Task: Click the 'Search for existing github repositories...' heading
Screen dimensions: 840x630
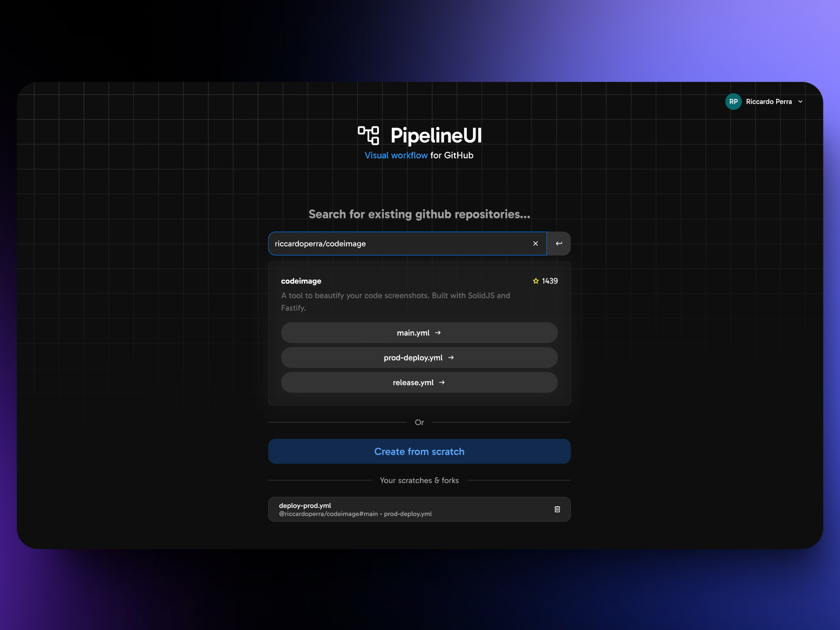Action: [x=419, y=214]
